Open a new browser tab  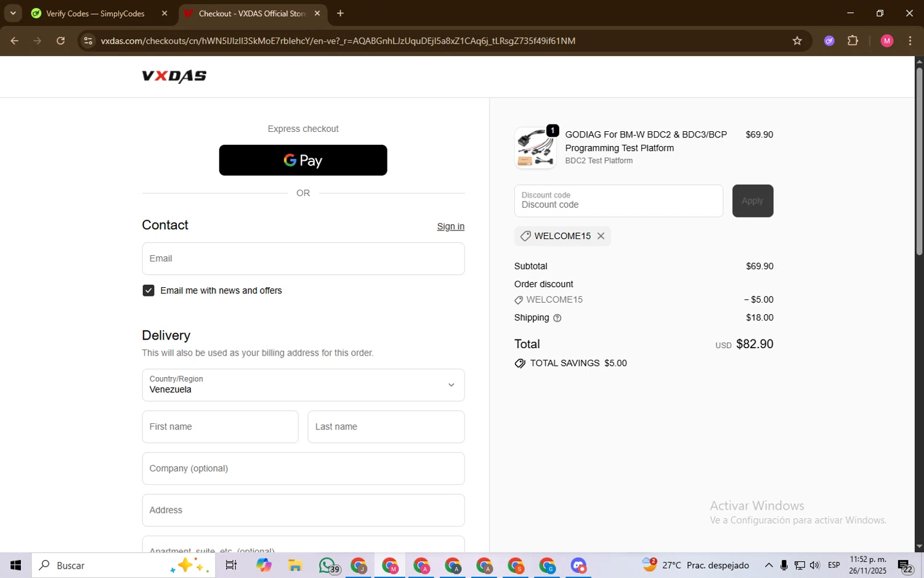[x=340, y=14]
